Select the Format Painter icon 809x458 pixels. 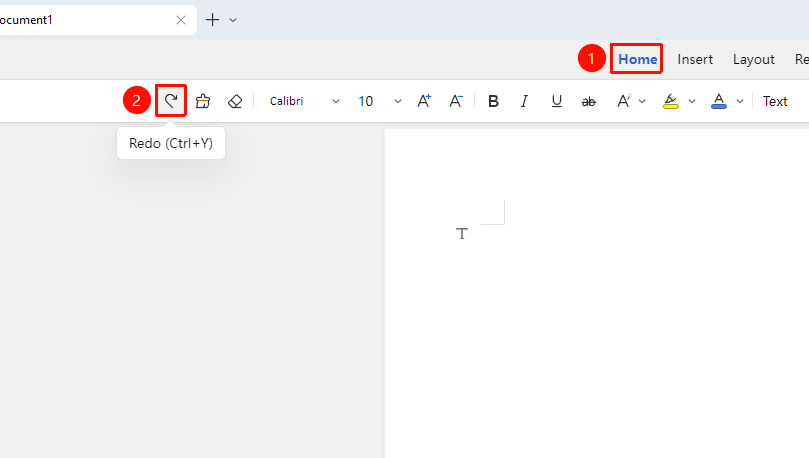click(x=203, y=101)
